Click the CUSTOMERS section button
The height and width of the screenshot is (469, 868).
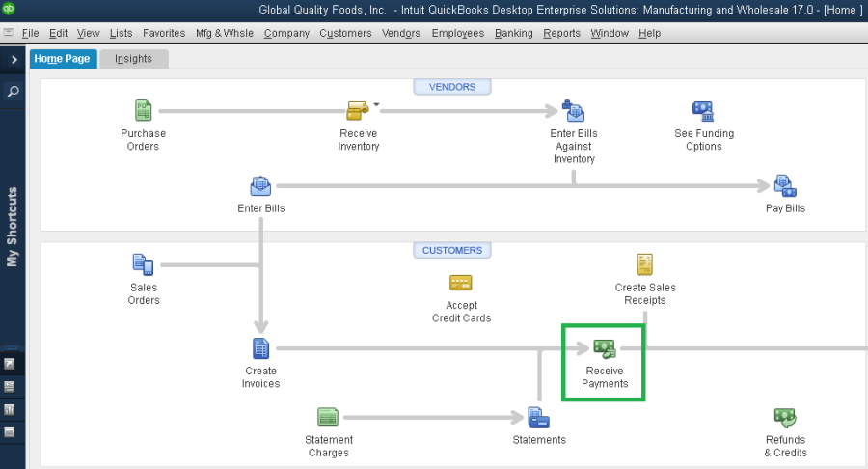click(451, 250)
